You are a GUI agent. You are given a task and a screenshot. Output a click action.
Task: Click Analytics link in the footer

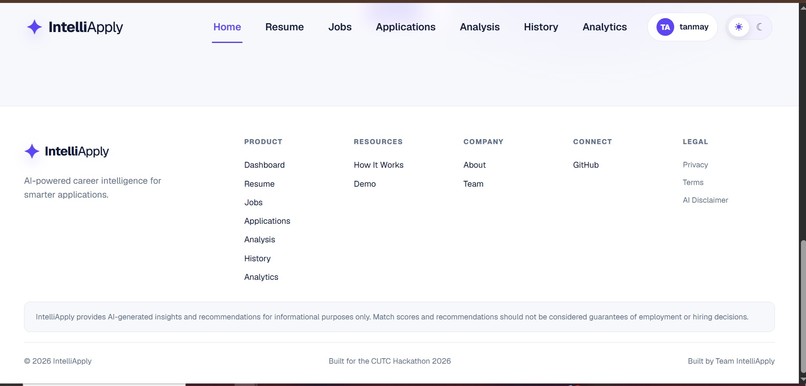261,277
